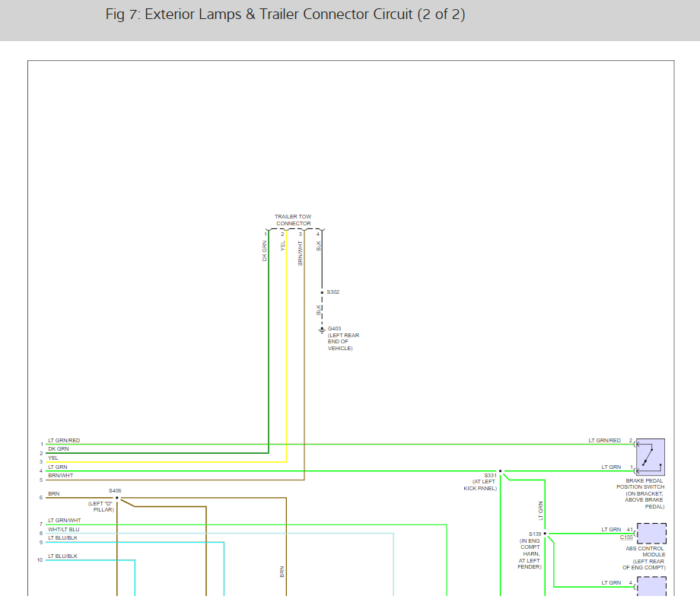The image size is (700, 609).
Task: Click the ABS Control Module caption text
Action: tap(644, 558)
